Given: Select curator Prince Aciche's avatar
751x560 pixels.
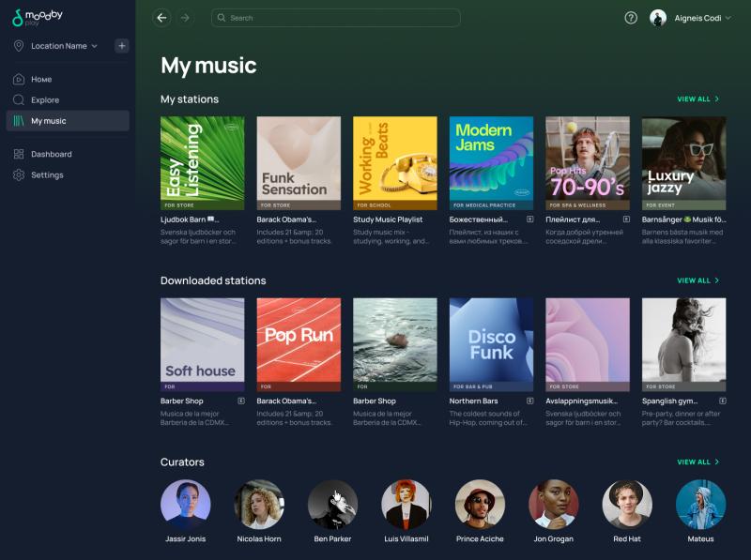Looking at the screenshot, I should click(x=480, y=505).
